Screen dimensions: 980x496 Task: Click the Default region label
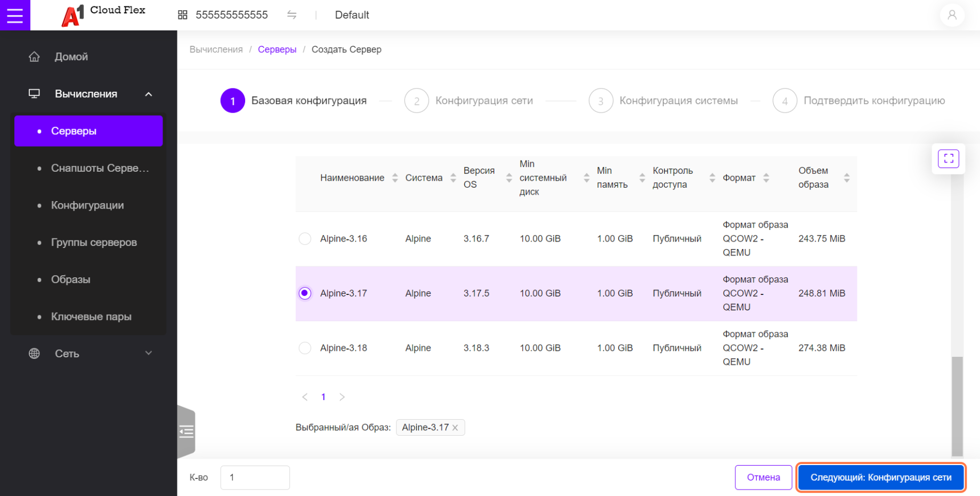pos(352,15)
